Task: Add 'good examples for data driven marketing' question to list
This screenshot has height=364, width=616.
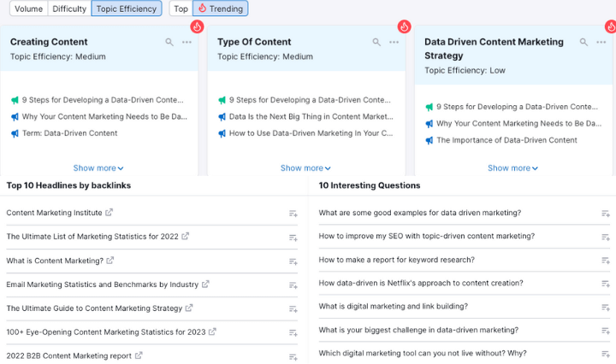Action: click(606, 214)
